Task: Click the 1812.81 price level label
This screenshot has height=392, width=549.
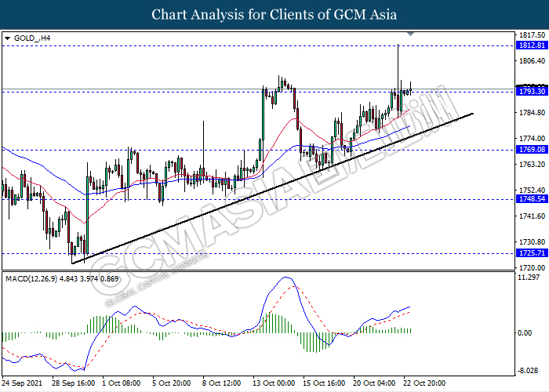Action: (x=532, y=45)
